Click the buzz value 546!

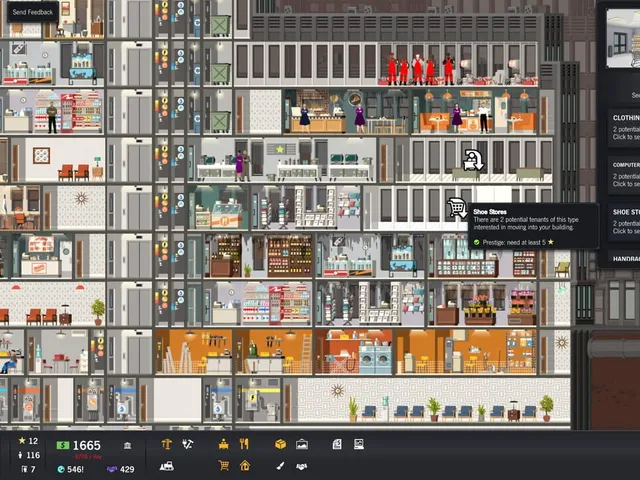(x=76, y=469)
